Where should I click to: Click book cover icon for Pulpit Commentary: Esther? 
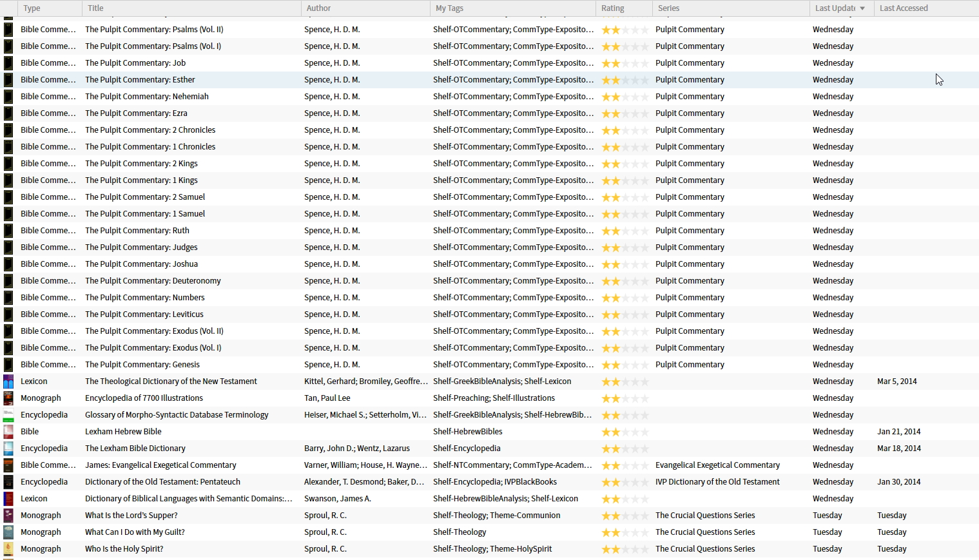pos(8,80)
